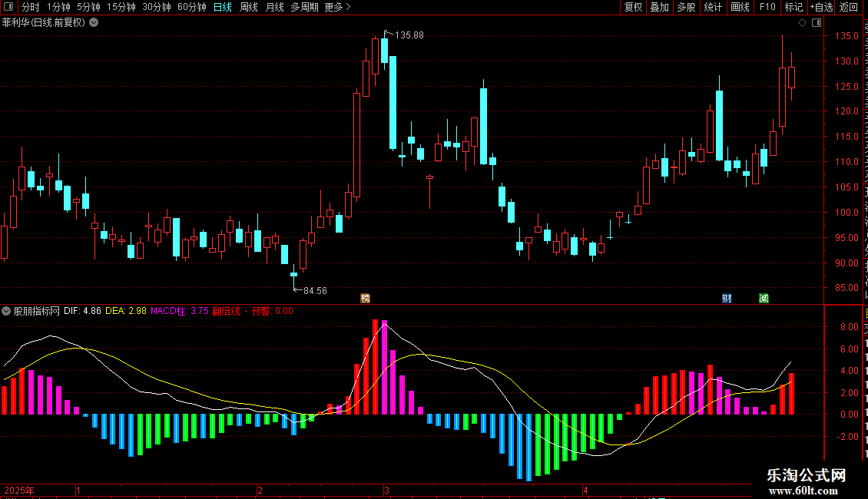Click the DEA: 2.98 indicator value
The width and height of the screenshot is (868, 499).
point(126,311)
